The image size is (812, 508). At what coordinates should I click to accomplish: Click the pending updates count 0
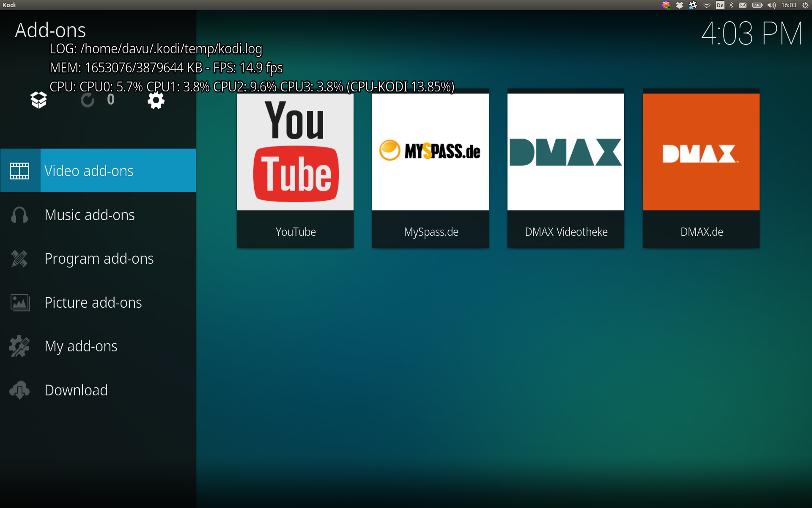coord(111,99)
